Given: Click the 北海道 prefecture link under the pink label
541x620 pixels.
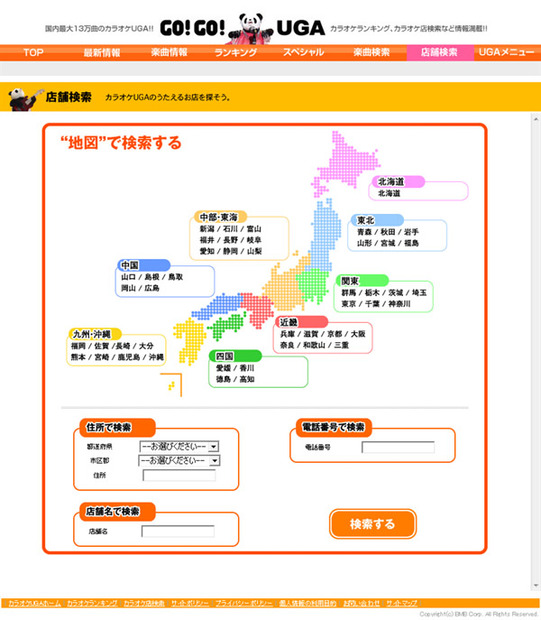Looking at the screenshot, I should coord(389,193).
